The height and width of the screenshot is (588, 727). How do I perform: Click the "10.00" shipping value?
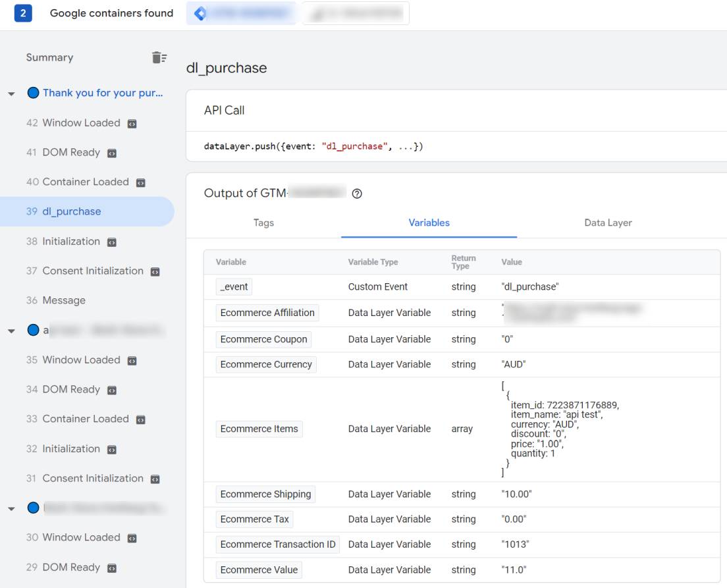pos(516,494)
